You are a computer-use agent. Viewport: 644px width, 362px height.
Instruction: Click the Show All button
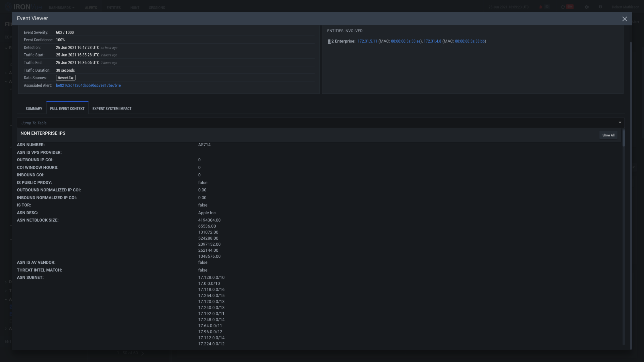608,135
